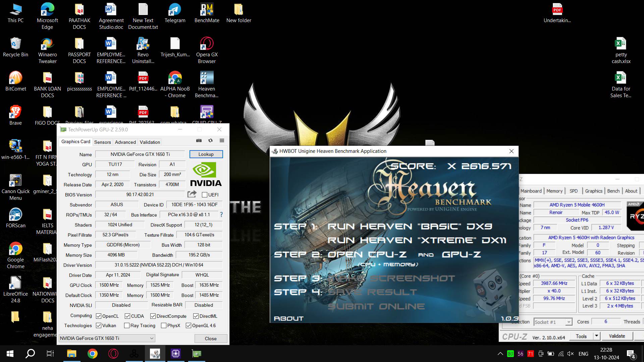Open Recycle Bin on desktop
Image resolution: width=644 pixels, height=362 pixels.
pos(15,47)
